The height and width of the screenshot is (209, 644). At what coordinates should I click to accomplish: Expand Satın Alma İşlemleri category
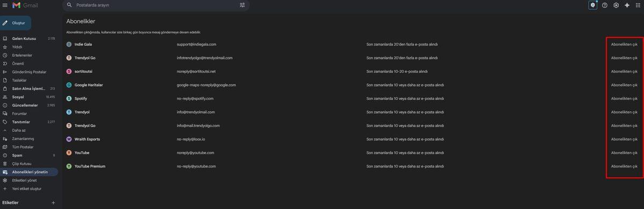click(29, 89)
